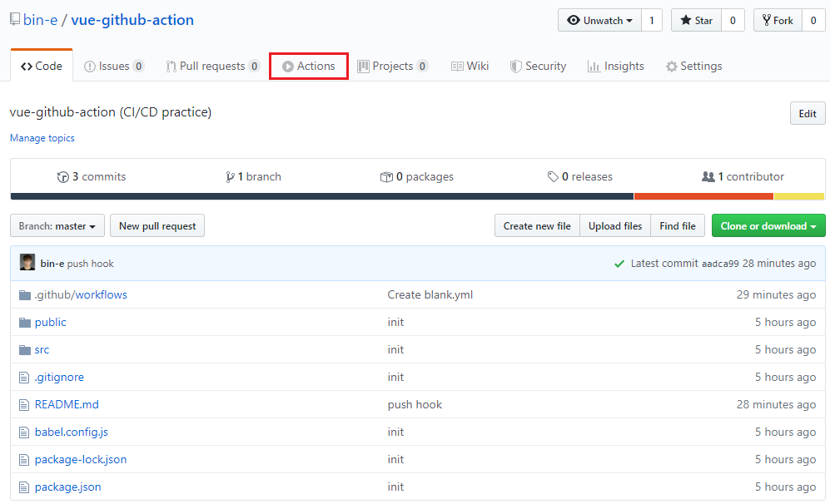Click Find file button
830x504 pixels.
(678, 226)
